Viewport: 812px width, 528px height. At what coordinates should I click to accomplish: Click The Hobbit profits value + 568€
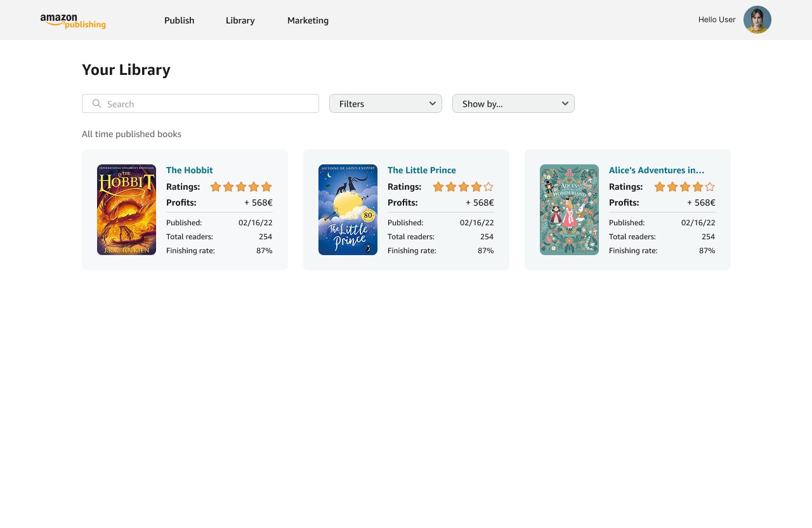258,202
